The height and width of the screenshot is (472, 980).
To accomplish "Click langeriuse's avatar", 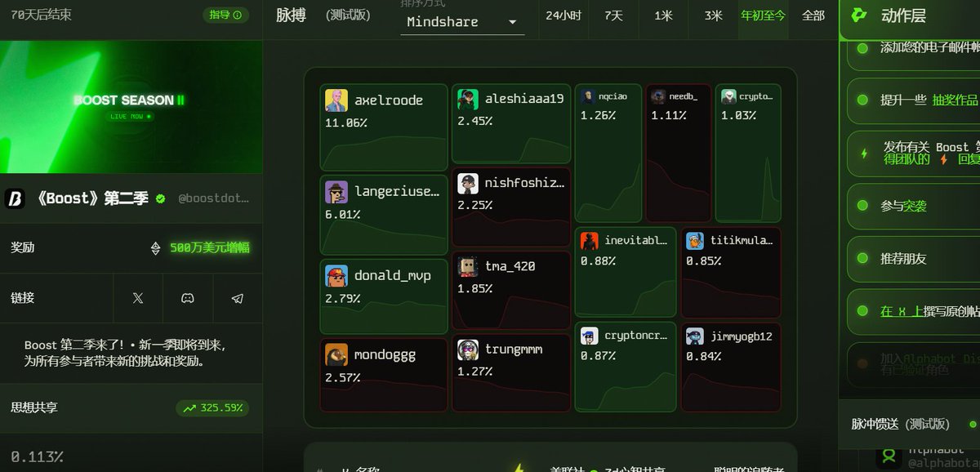I will [x=336, y=192].
